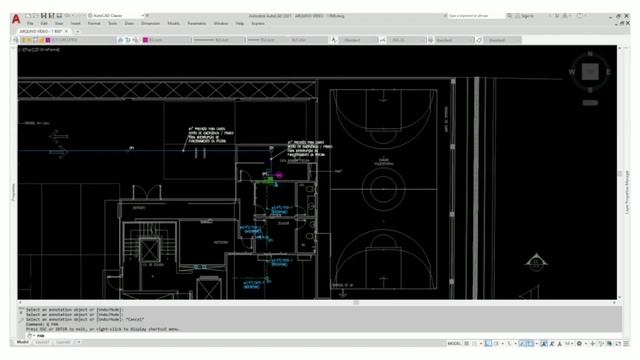Close the ARQUIVO VIDEO drawing tab

click(67, 31)
